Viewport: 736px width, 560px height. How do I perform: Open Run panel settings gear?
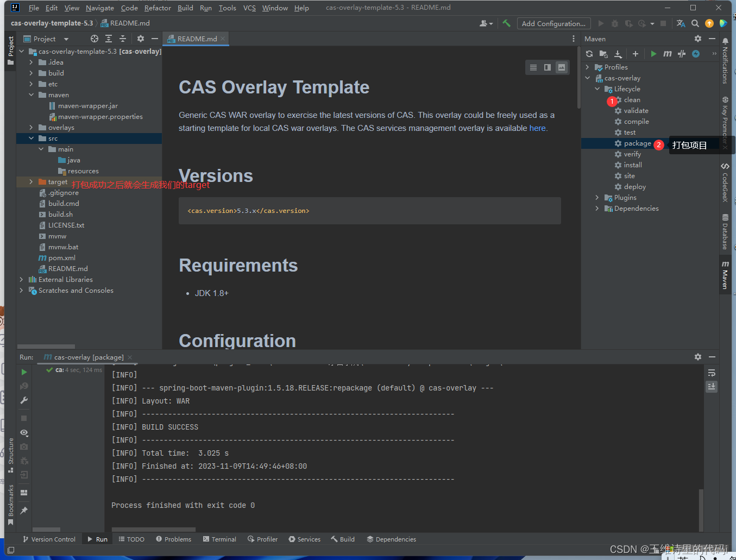click(698, 357)
